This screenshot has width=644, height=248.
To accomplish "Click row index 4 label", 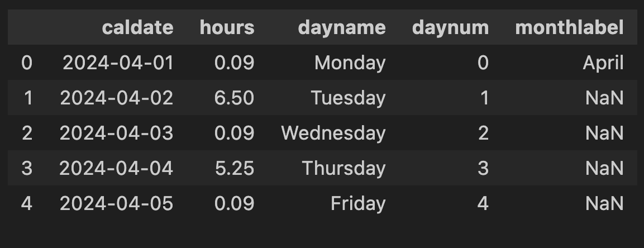I will coord(27,204).
